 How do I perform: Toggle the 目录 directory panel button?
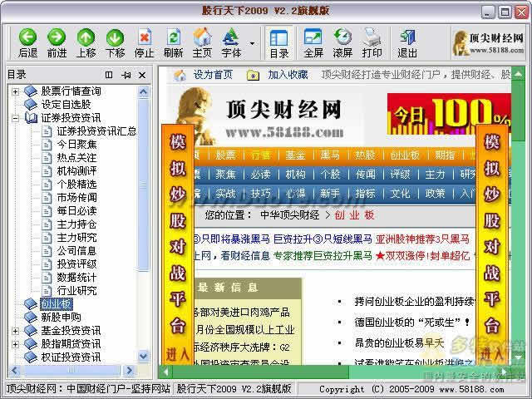tap(279, 43)
